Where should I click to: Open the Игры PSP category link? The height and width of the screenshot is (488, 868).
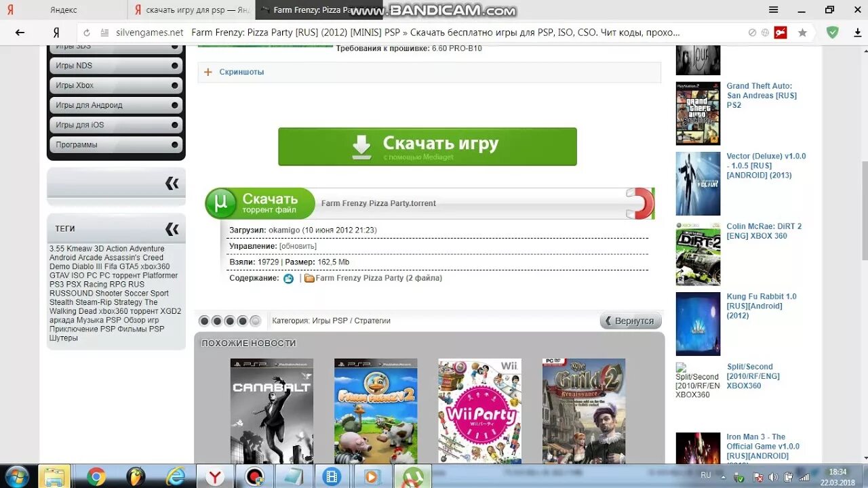coord(330,321)
